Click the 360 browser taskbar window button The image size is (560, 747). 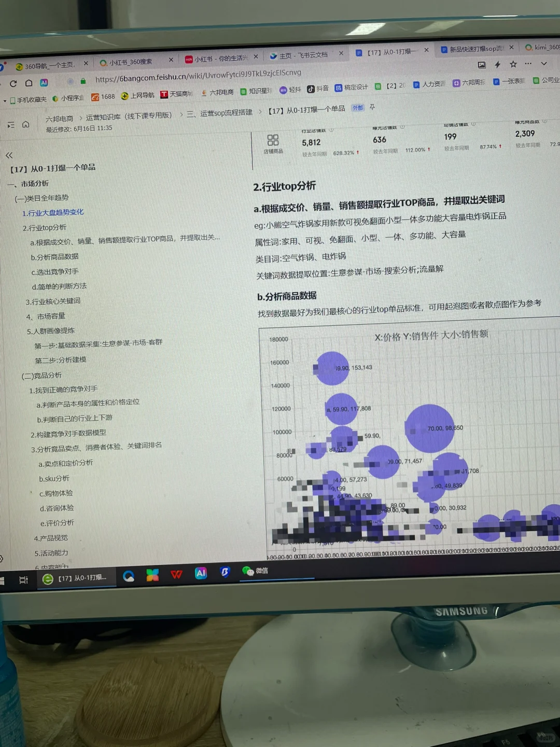point(76,578)
